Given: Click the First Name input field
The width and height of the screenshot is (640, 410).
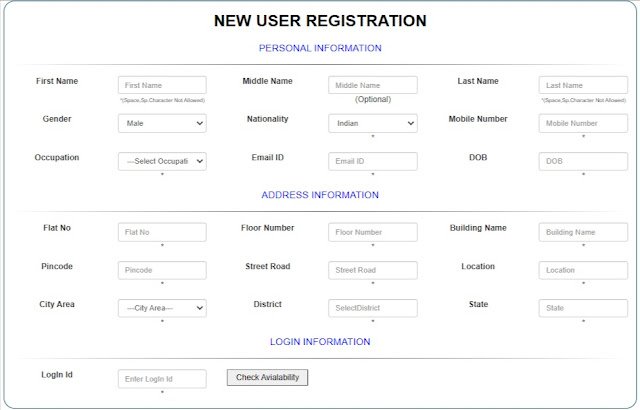Looking at the screenshot, I should 162,86.
